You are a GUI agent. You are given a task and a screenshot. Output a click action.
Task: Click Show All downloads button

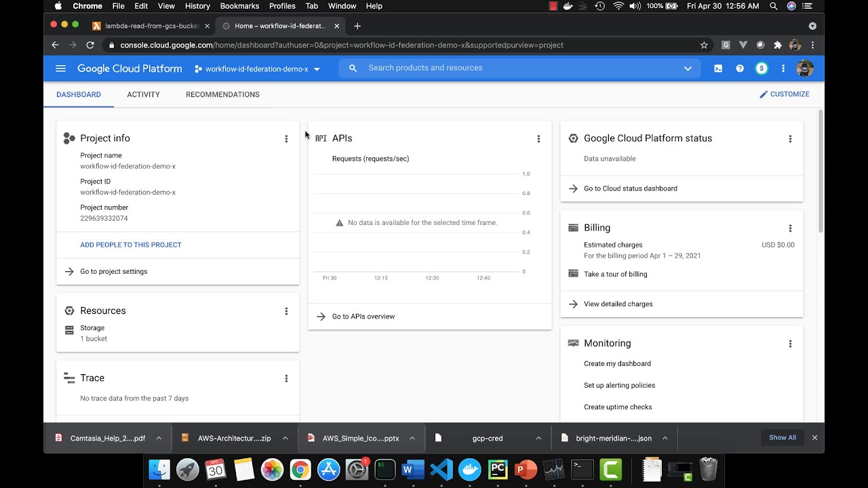coord(783,438)
